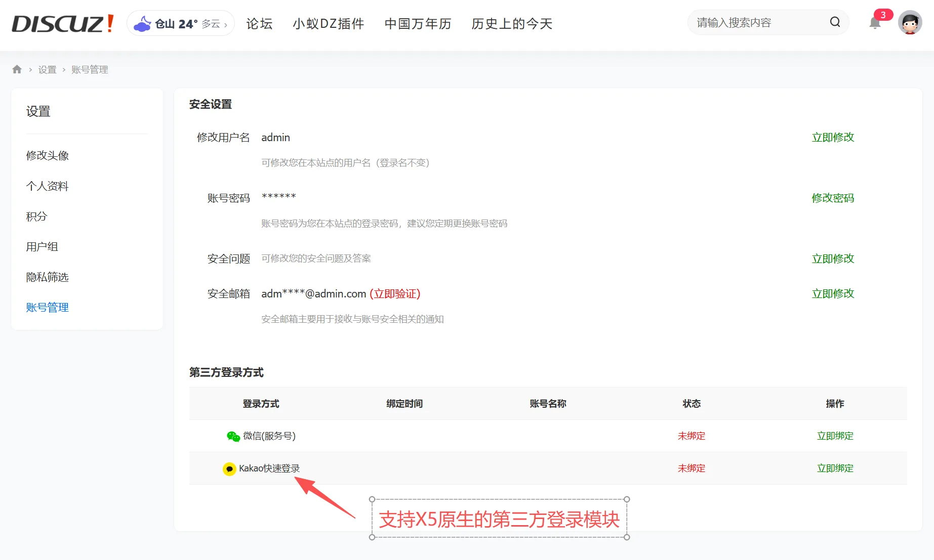Open the 小蚁DZ插件 navigation item
This screenshot has height=560, width=934.
coord(329,23)
